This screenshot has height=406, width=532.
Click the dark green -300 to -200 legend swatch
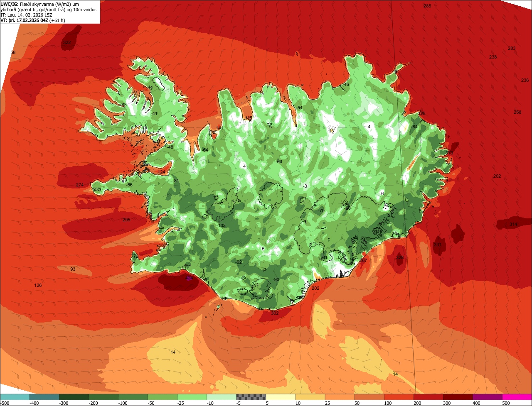coord(74,397)
